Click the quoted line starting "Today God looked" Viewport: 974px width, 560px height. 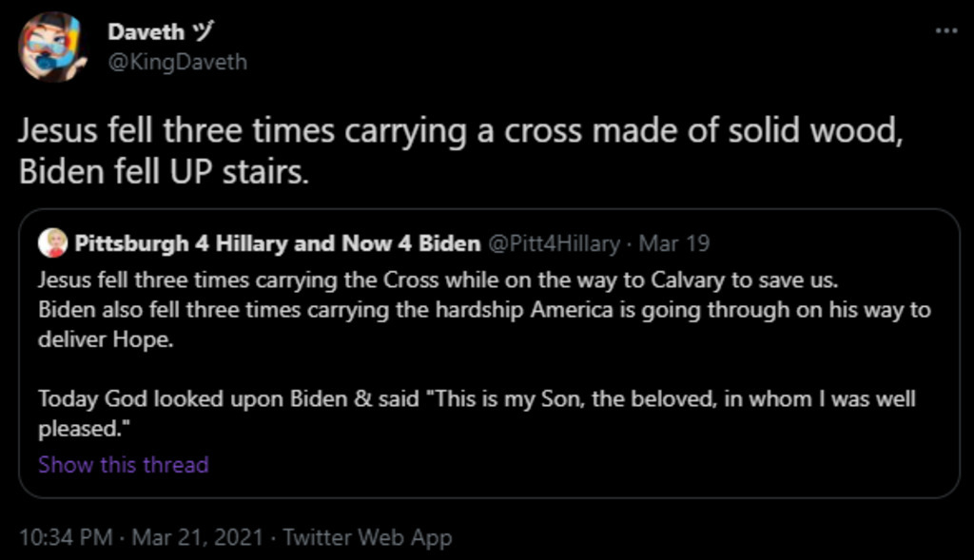click(x=477, y=398)
